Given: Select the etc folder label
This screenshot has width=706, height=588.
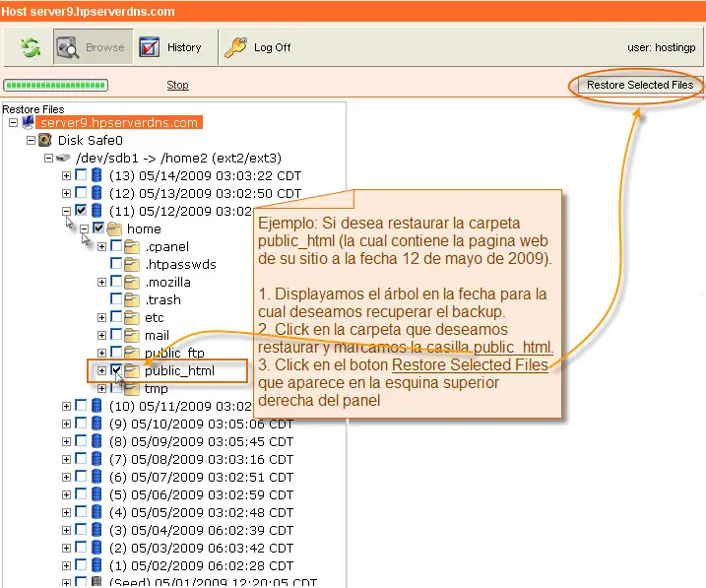Looking at the screenshot, I should pyautogui.click(x=154, y=318).
